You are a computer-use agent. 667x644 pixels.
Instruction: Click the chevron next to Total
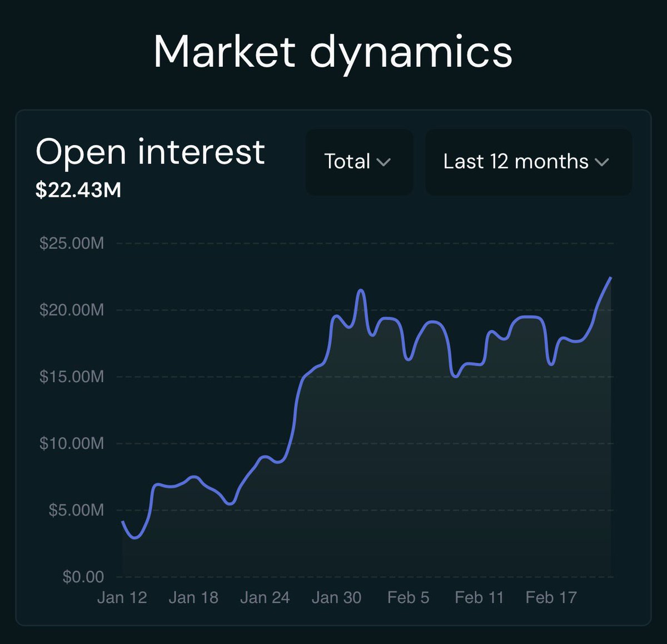pos(384,163)
